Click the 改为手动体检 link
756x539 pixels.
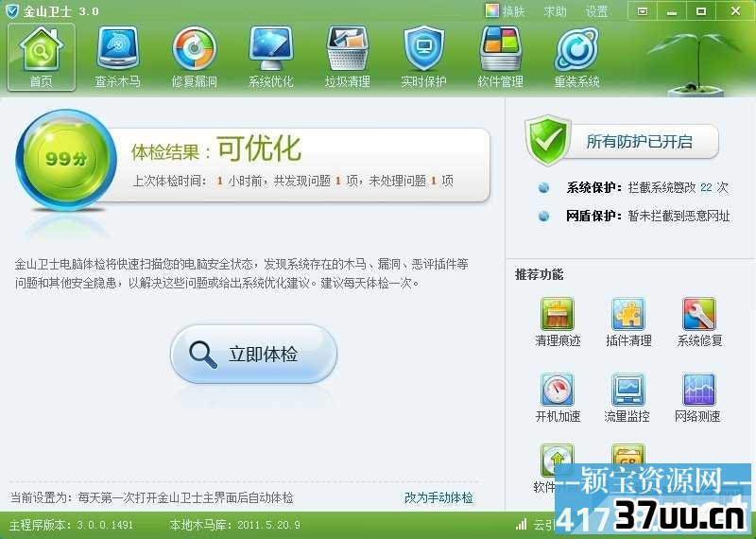438,497
